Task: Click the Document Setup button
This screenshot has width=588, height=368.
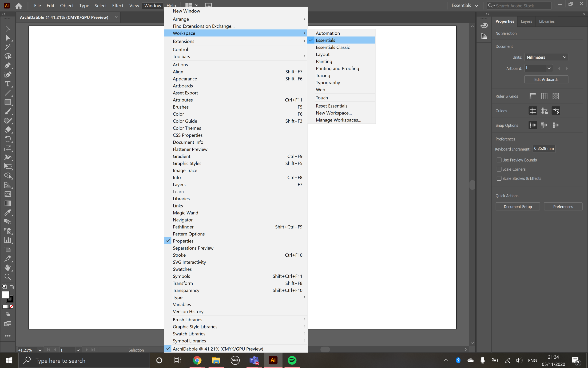Action: click(x=517, y=207)
